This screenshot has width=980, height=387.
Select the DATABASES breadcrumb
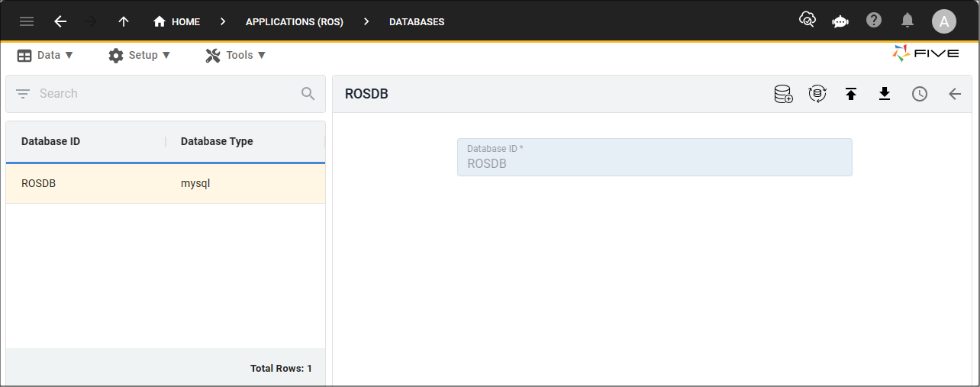(417, 21)
